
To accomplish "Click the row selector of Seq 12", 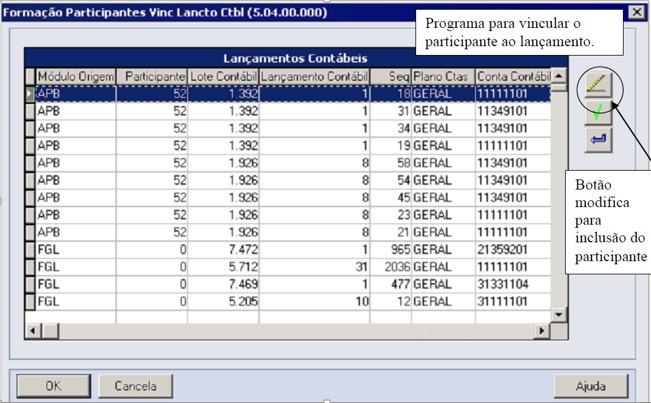I will [30, 301].
